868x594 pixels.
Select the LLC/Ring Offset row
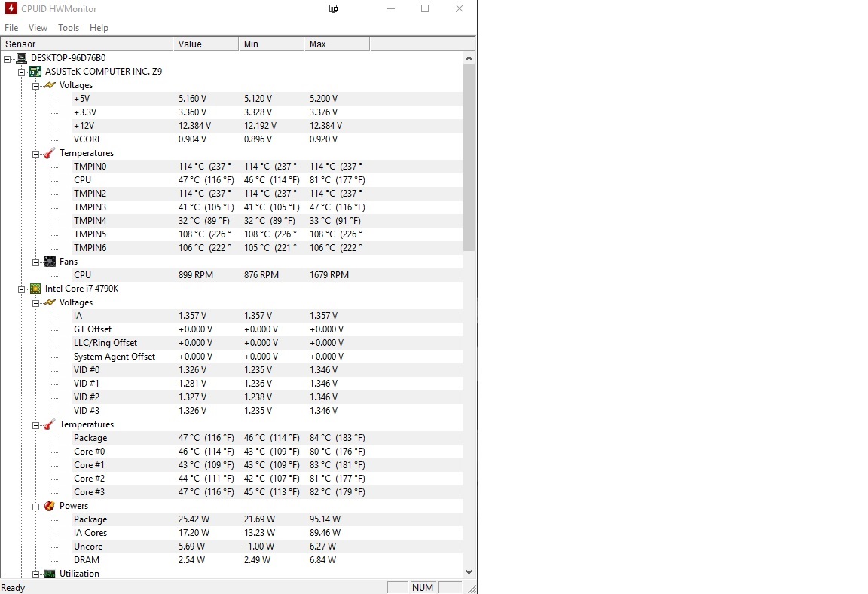coord(267,343)
